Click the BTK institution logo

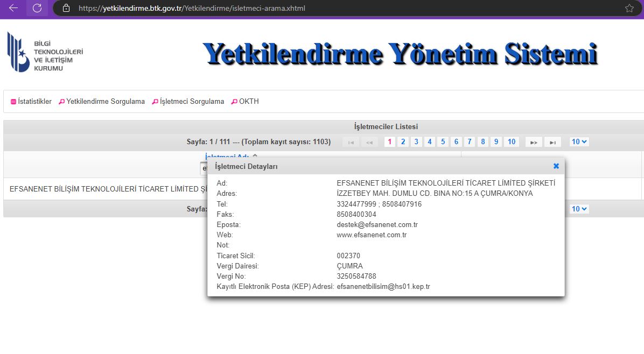45,53
